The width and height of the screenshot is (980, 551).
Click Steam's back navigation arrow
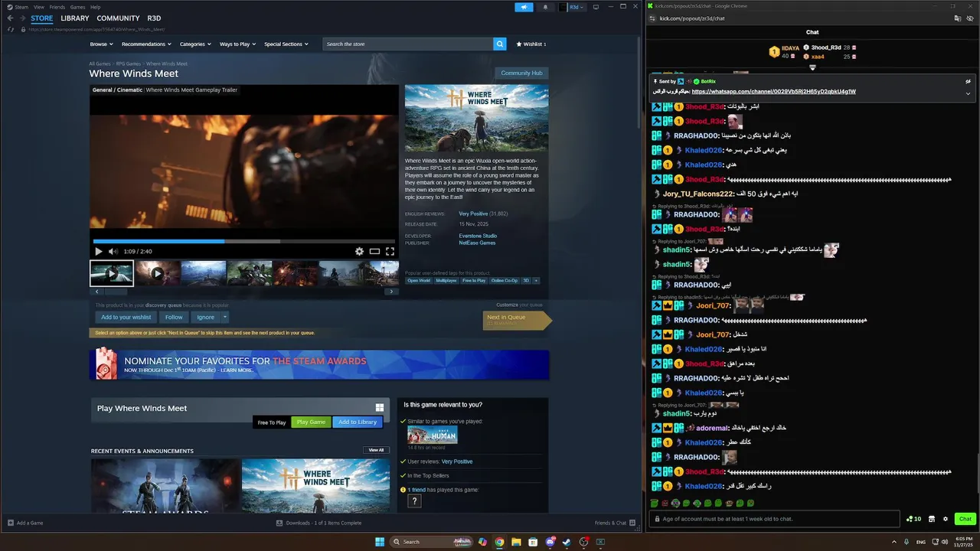pos(11,18)
